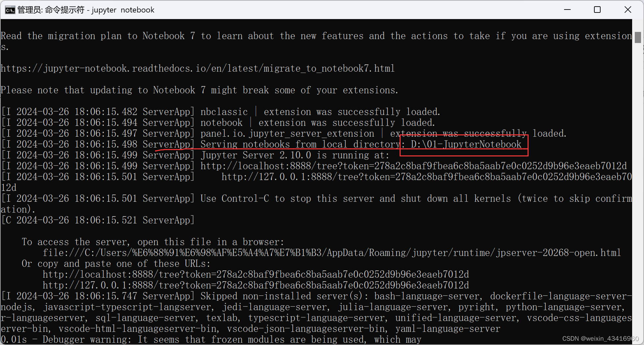Click the '[C 2024-03-26 18:06:15.521 ServerApp]' line
Image resolution: width=644 pixels, height=345 pixels.
coord(98,220)
